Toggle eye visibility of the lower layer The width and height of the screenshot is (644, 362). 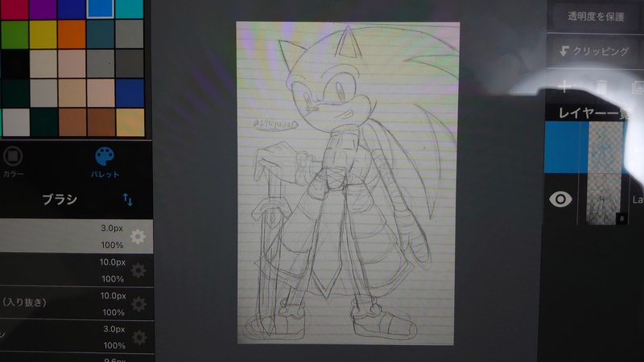tap(560, 200)
